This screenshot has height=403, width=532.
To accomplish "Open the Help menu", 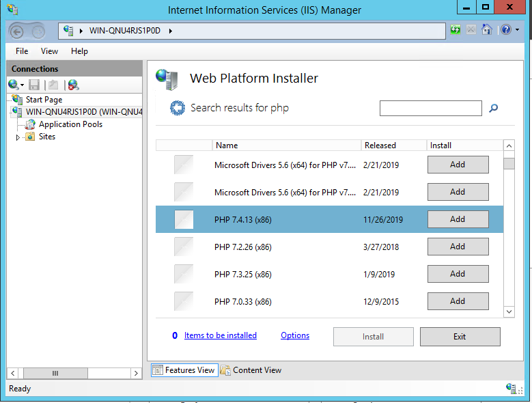I will coord(79,51).
